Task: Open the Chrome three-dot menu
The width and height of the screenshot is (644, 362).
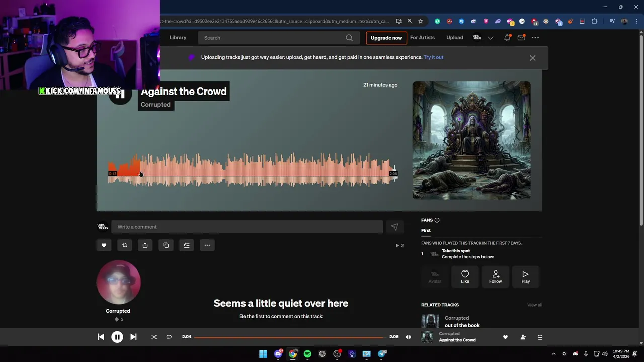Action: point(635,21)
